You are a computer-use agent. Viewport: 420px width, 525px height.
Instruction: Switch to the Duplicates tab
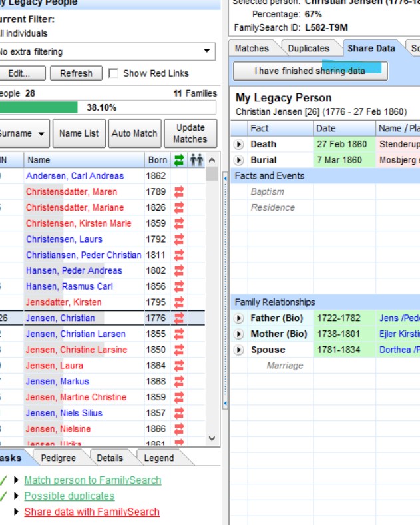pyautogui.click(x=308, y=49)
